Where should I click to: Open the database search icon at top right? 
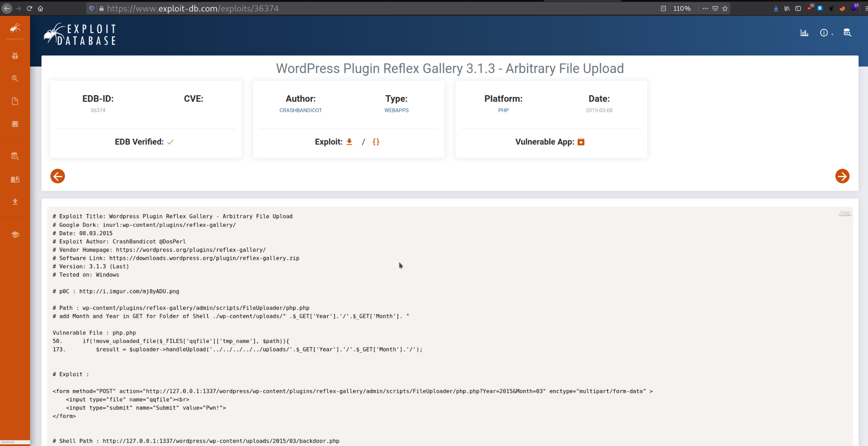click(x=847, y=33)
